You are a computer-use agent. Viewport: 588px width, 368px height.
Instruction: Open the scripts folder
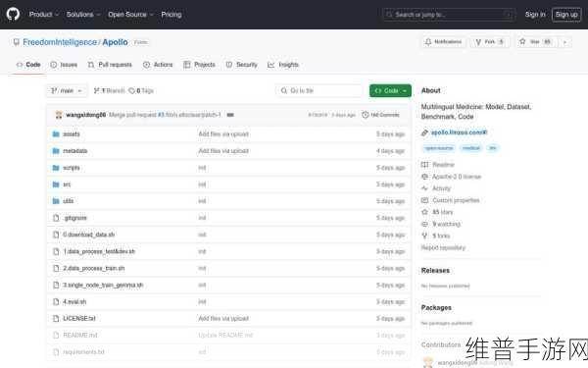tap(72, 168)
